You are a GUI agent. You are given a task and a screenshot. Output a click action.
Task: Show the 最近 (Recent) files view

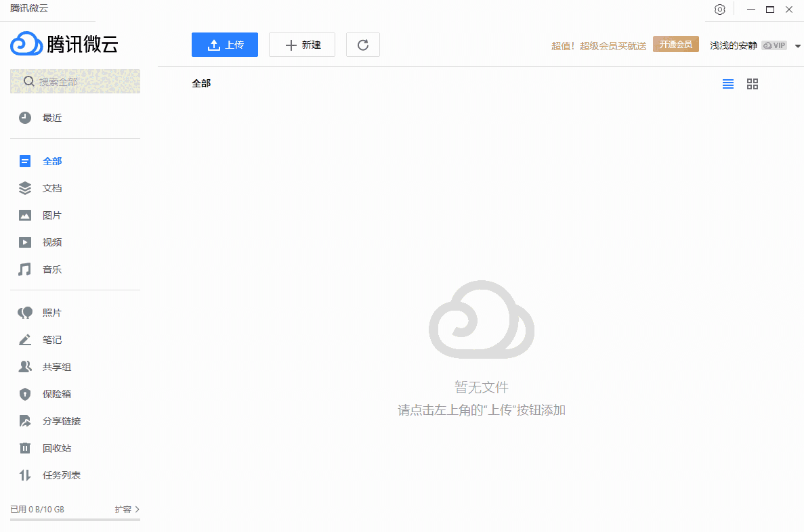tap(52, 116)
